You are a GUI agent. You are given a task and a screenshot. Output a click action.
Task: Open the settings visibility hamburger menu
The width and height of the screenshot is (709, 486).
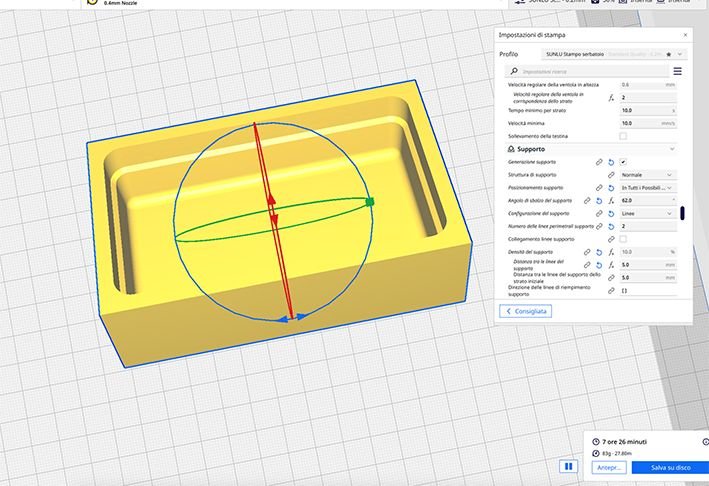[x=677, y=71]
